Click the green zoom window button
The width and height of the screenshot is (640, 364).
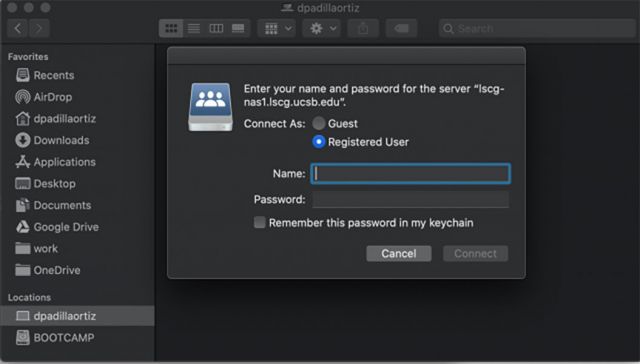point(45,8)
